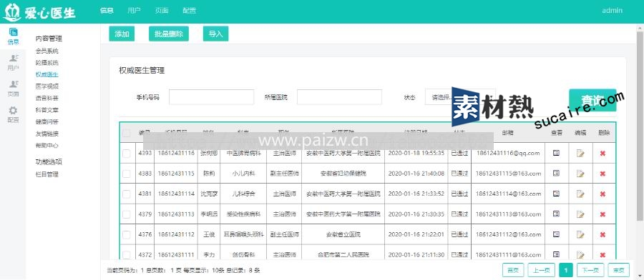Open 健康问答 in the sidebar

pos(47,121)
